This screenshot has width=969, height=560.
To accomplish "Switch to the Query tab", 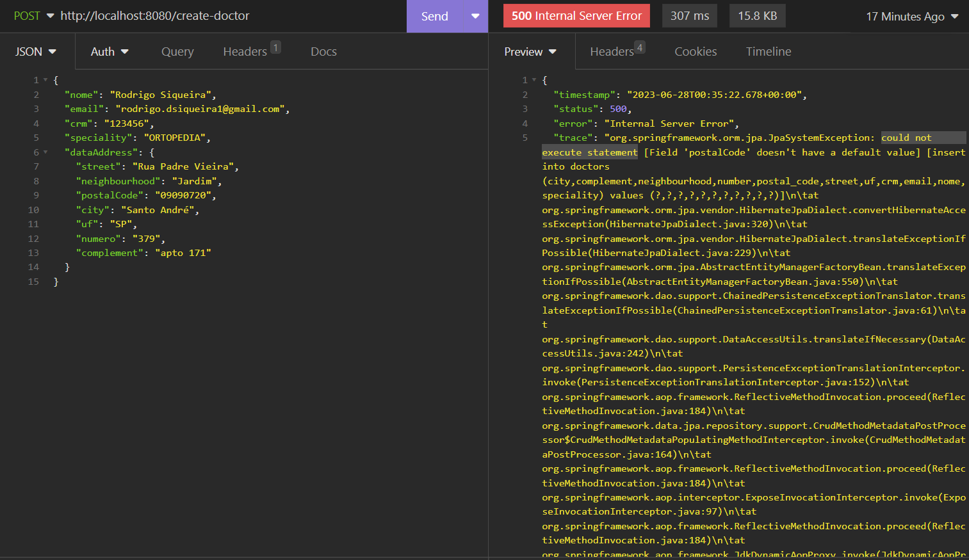I will pos(177,52).
